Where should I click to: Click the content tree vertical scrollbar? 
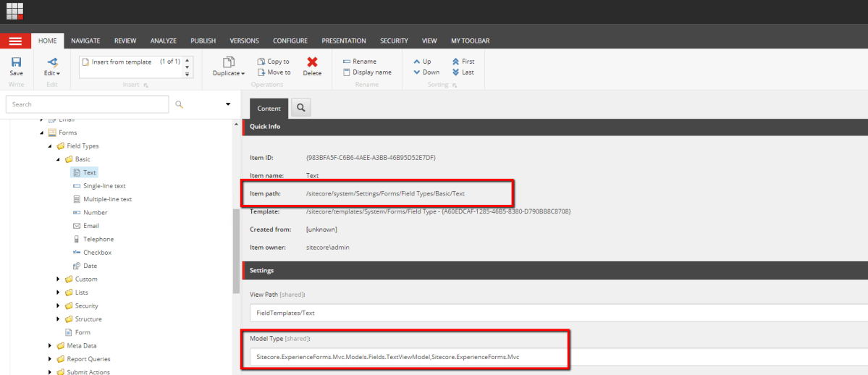click(236, 250)
